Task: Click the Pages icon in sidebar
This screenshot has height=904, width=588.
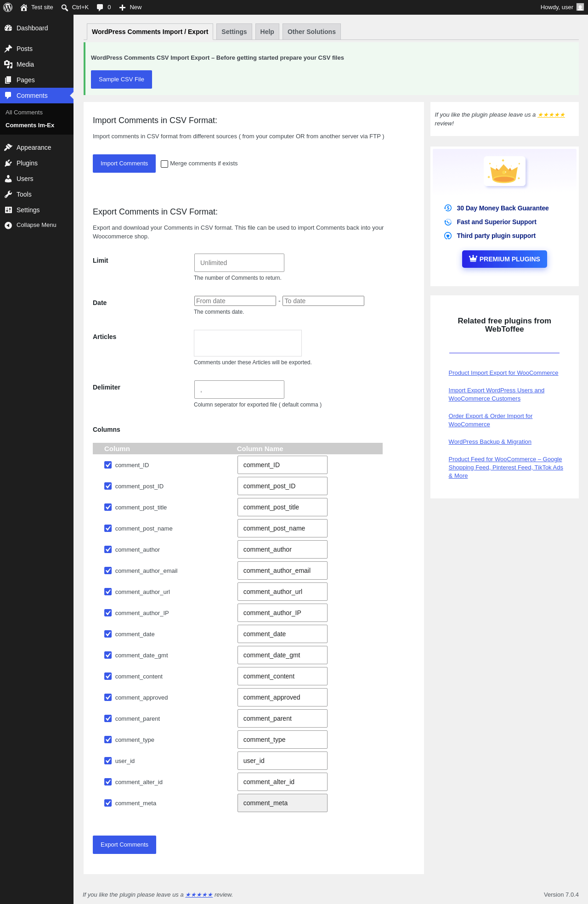Action: coord(8,80)
